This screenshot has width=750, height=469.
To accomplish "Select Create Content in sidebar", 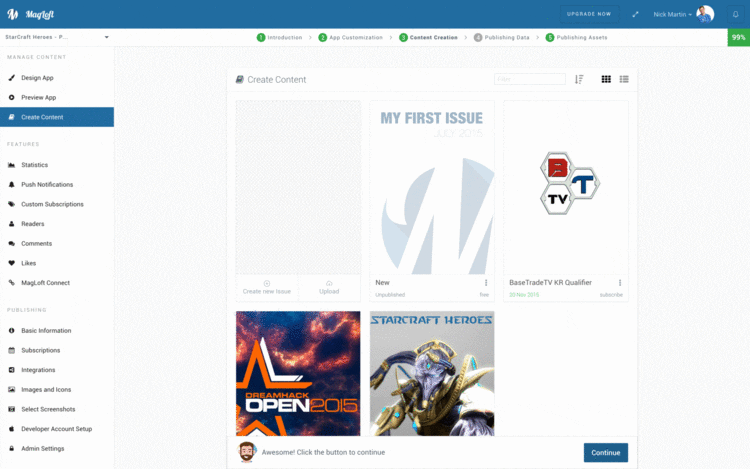I will 57,117.
